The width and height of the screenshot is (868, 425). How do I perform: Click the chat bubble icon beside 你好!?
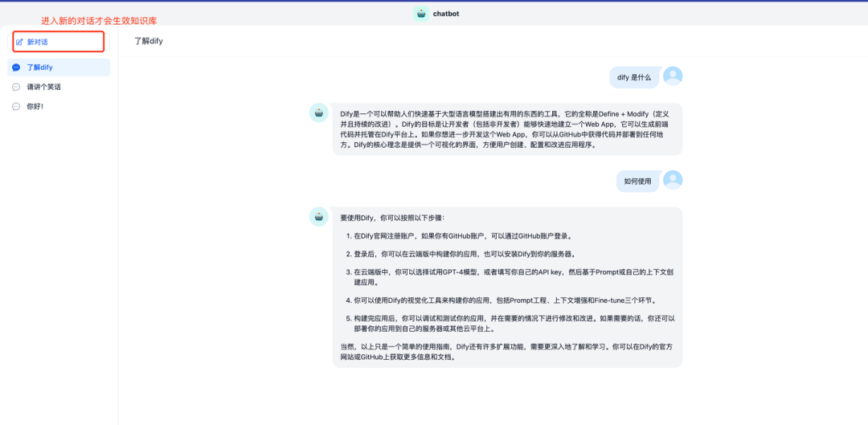pyautogui.click(x=16, y=106)
